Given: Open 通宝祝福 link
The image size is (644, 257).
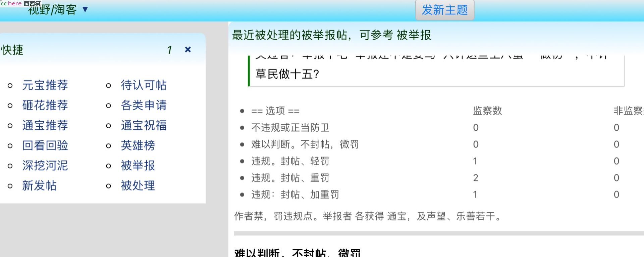Looking at the screenshot, I should [144, 126].
